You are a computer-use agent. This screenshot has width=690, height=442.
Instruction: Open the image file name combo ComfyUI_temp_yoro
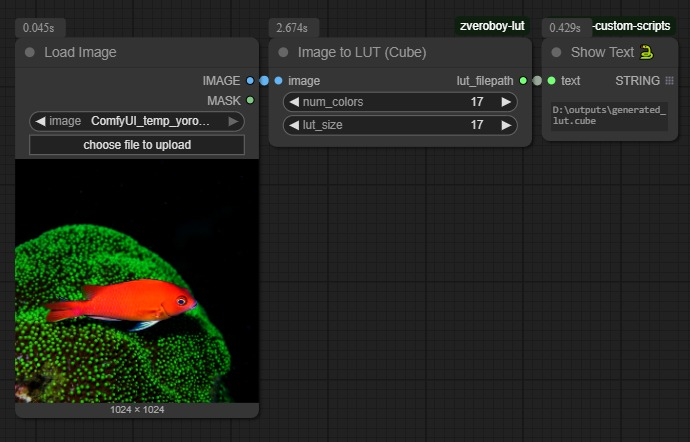coord(137,122)
